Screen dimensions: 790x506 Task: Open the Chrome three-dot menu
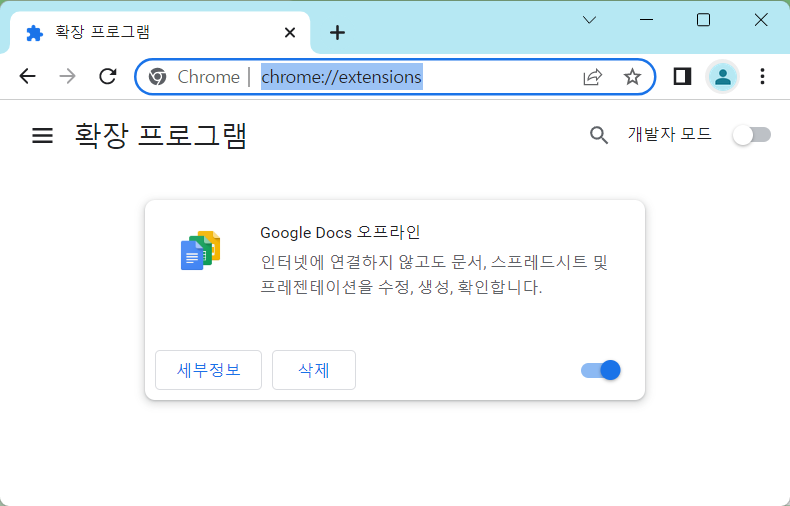click(x=762, y=77)
